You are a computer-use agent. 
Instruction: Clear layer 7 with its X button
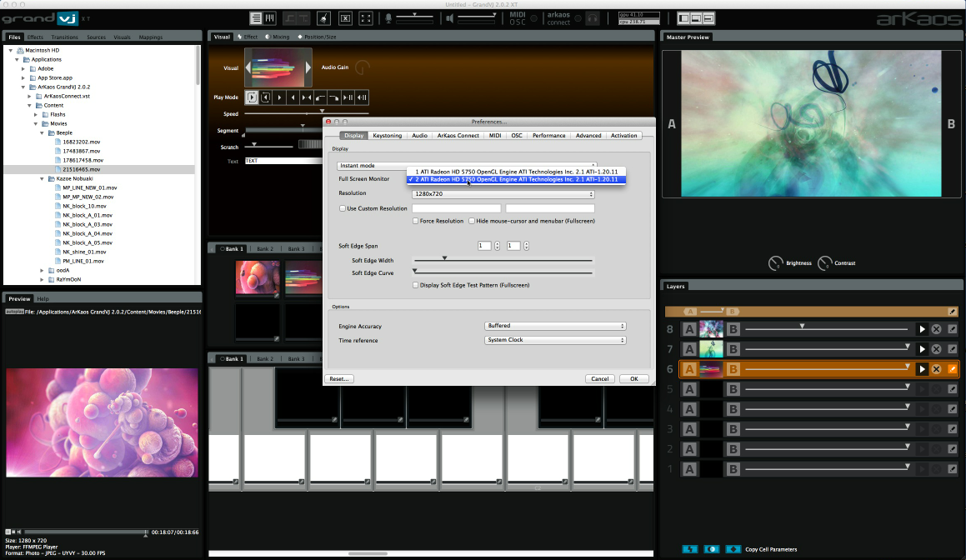(x=937, y=349)
